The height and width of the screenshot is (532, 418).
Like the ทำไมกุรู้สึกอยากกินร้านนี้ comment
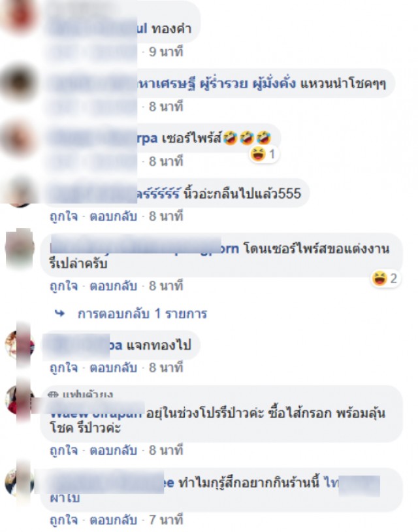click(63, 520)
